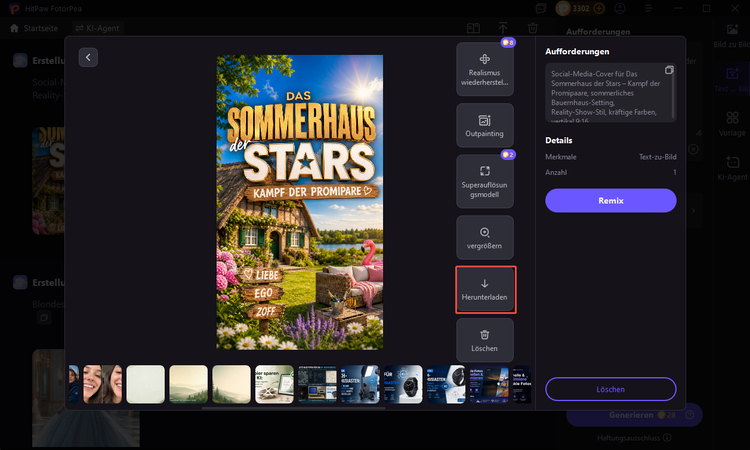Select the plain pale white thumbnail
The height and width of the screenshot is (450, 750).
pyautogui.click(x=145, y=384)
